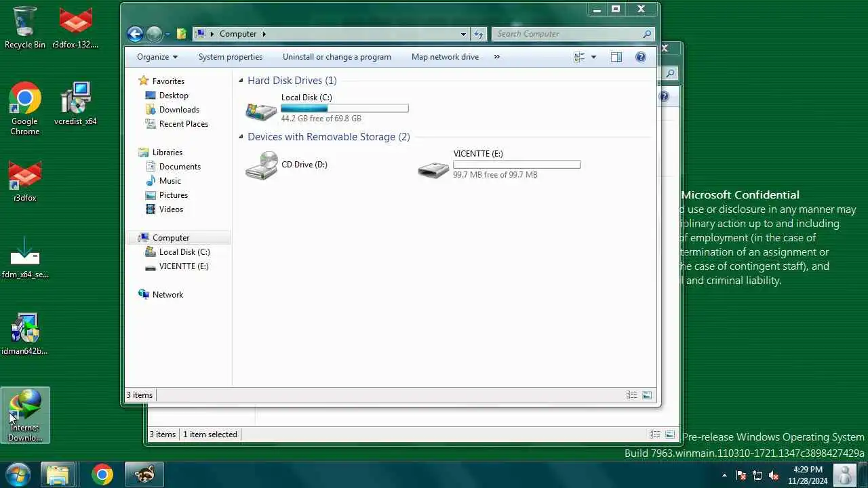This screenshot has width=868, height=488.
Task: Switch to large icons view in front window status bar
Action: click(x=647, y=395)
